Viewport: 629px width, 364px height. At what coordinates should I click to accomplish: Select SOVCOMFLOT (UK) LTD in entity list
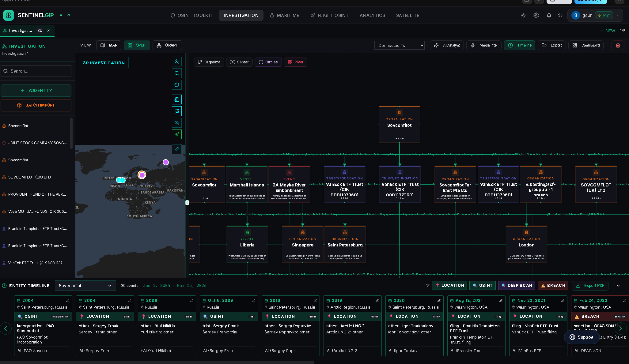coord(35,177)
